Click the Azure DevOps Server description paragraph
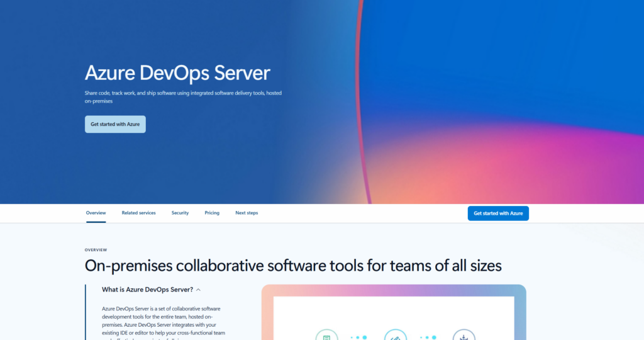Image resolution: width=644 pixels, height=340 pixels. pyautogui.click(x=164, y=320)
